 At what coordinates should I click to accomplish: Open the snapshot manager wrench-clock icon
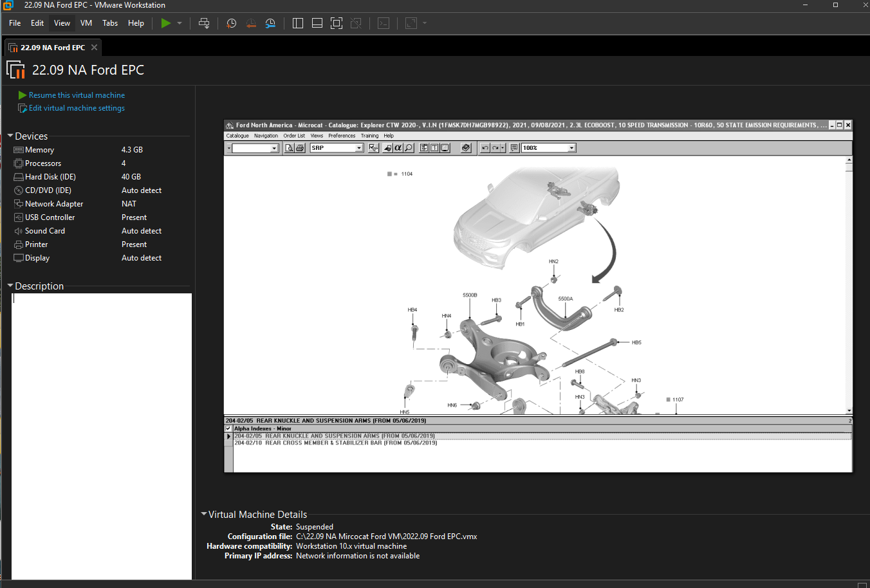[270, 23]
